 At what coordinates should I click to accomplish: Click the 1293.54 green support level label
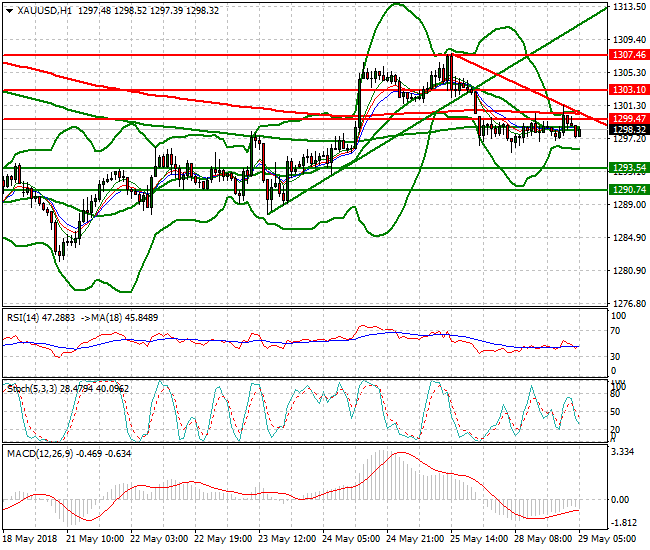[x=629, y=168]
